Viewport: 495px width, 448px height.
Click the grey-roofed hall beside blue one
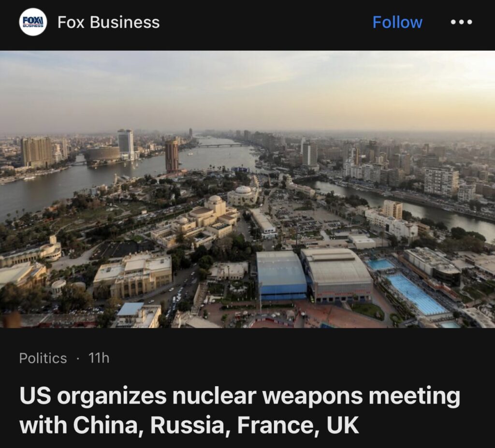(337, 275)
